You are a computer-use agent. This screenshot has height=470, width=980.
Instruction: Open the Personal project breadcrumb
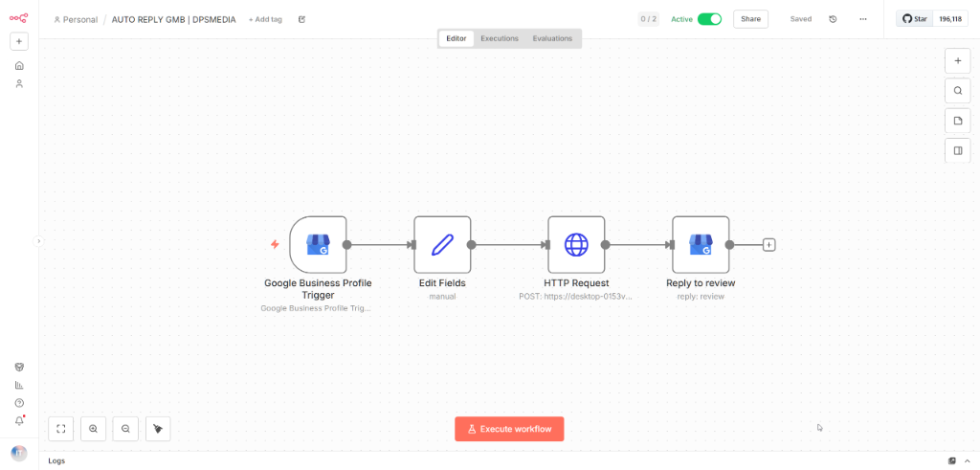click(x=76, y=19)
